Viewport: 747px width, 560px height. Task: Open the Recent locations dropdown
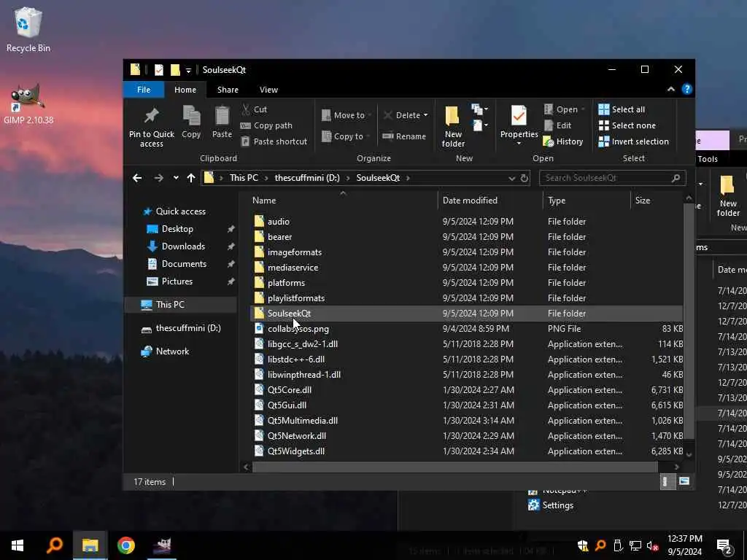tap(176, 178)
